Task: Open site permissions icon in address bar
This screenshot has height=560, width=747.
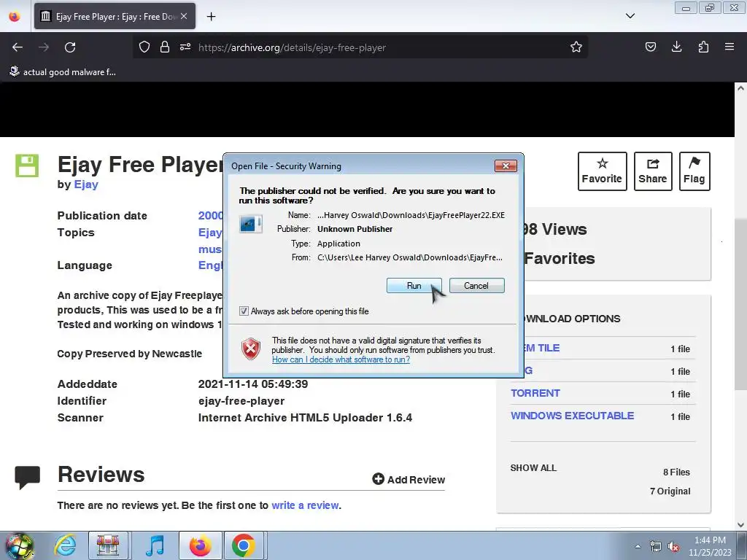Action: [185, 47]
